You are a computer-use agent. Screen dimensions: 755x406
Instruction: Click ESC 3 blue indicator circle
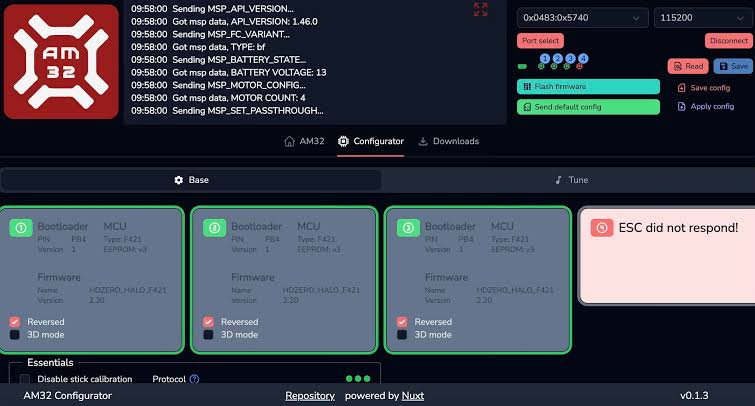coord(571,58)
